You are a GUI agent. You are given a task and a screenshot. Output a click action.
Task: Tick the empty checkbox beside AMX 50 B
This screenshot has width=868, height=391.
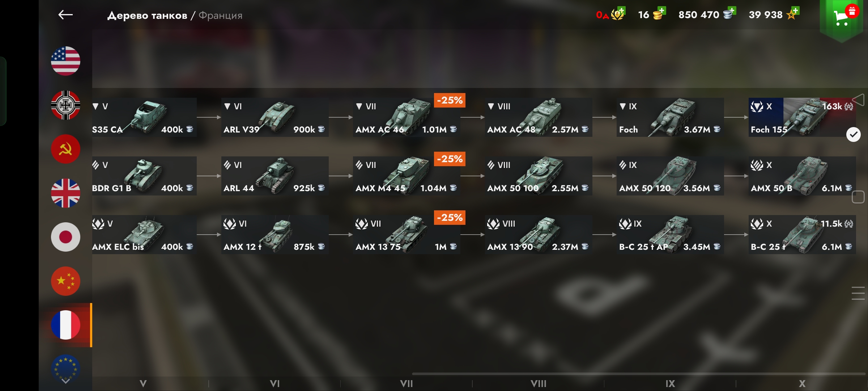pos(858,197)
